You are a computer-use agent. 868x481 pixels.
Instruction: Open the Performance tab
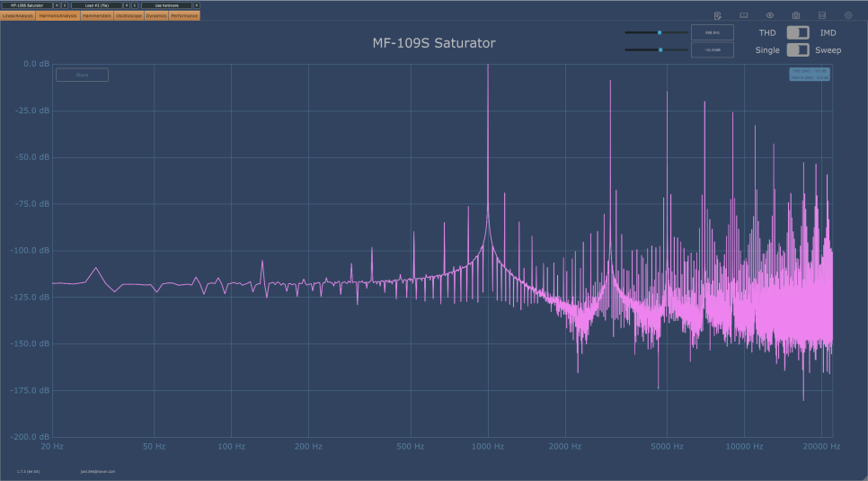coord(184,15)
